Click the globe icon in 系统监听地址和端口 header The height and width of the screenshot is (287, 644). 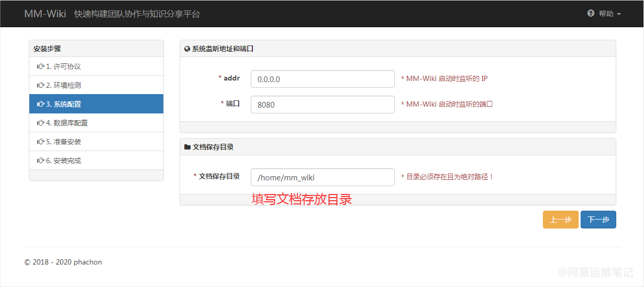(187, 49)
